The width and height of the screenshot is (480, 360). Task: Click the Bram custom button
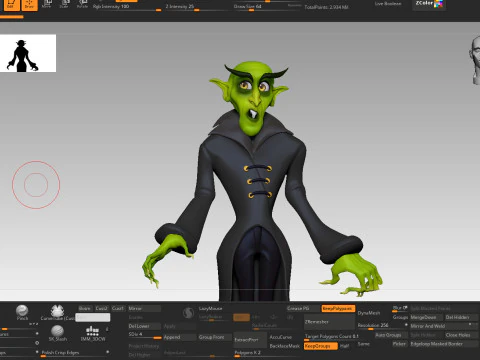coord(85,308)
